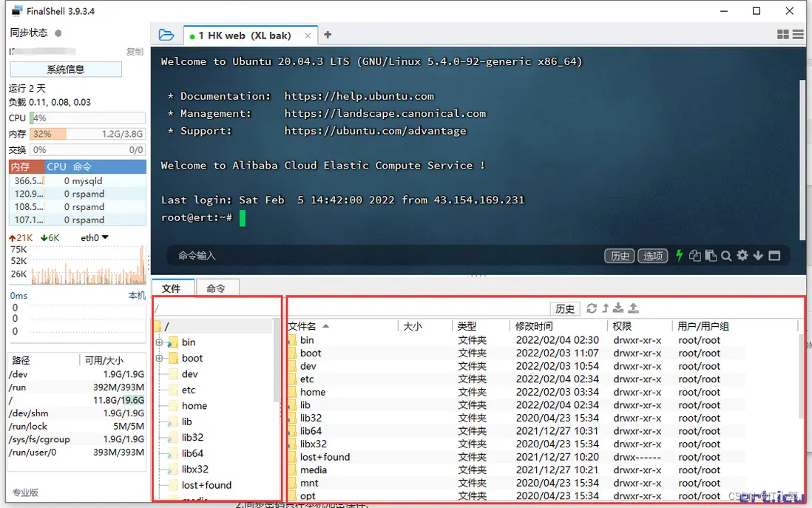Click the terminal copy icon

click(x=695, y=255)
